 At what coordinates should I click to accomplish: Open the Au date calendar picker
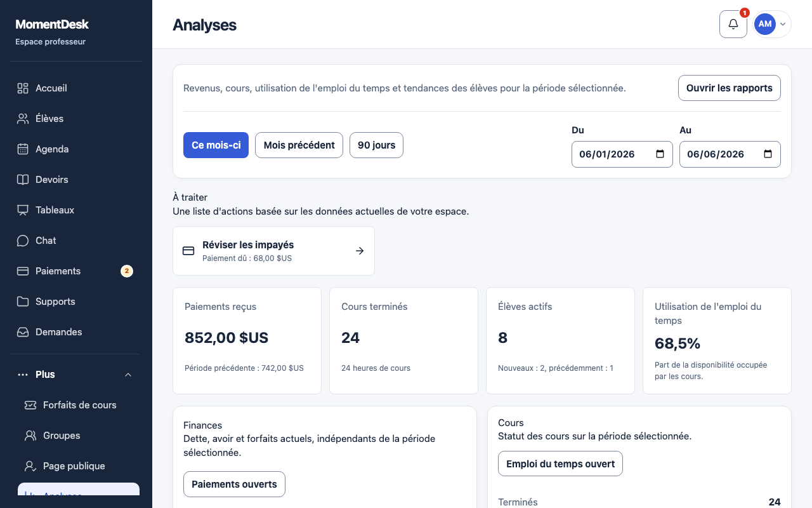click(x=768, y=154)
